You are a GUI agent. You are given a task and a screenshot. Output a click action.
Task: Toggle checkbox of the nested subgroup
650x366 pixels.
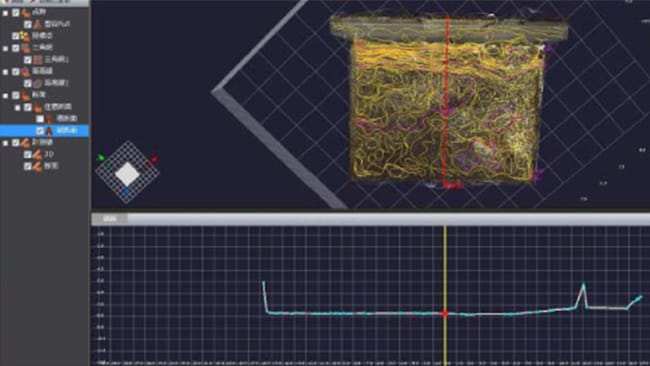[27, 107]
